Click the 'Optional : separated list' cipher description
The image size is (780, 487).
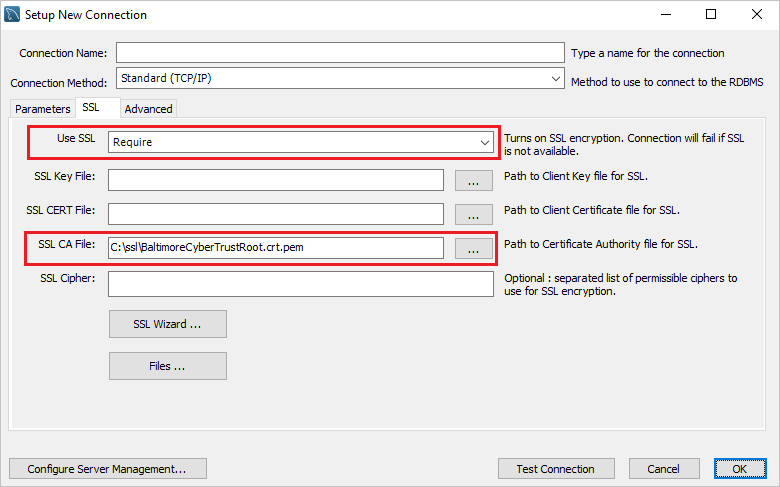pyautogui.click(x=621, y=285)
